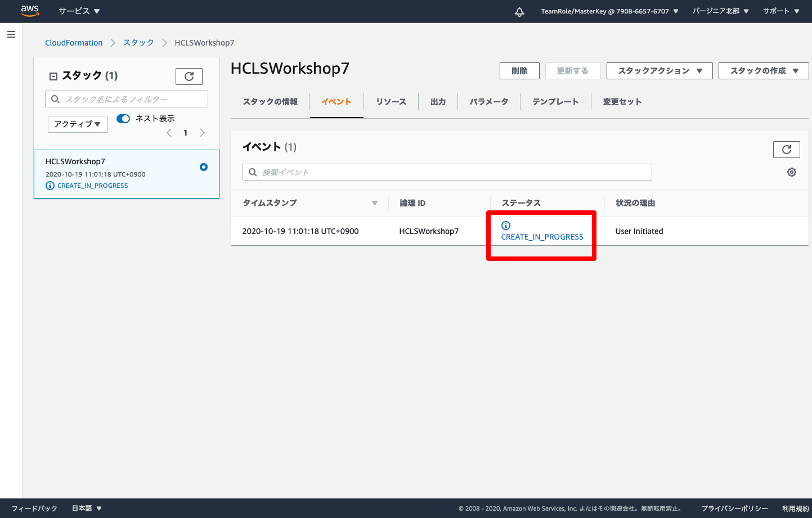The width and height of the screenshot is (812, 518).
Task: Open the hamburger navigation menu
Action: pos(11,34)
